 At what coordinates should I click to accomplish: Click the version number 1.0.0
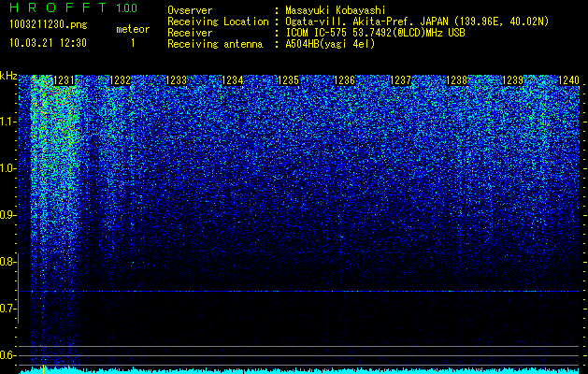click(x=127, y=7)
